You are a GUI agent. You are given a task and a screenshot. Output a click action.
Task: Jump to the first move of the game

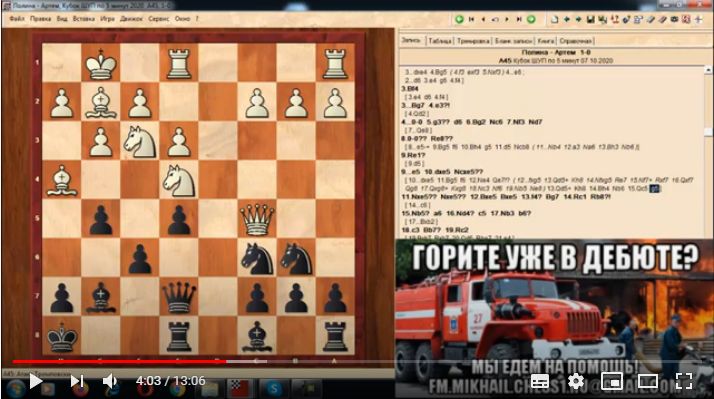(x=471, y=19)
